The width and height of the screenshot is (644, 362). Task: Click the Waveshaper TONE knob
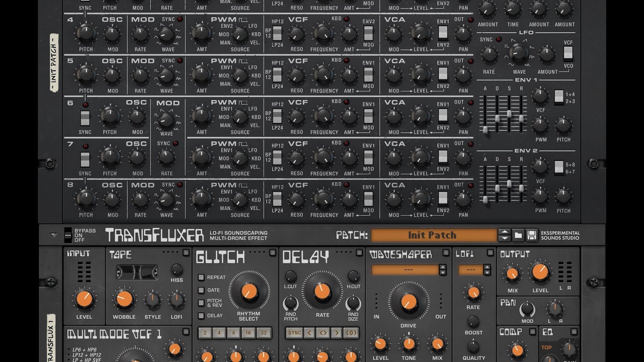pyautogui.click(x=409, y=344)
